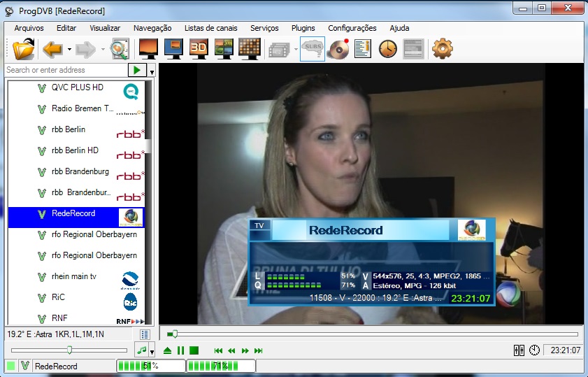Show the channel grid mosaic icon
Image resolution: width=588 pixels, height=377 pixels.
(250, 49)
